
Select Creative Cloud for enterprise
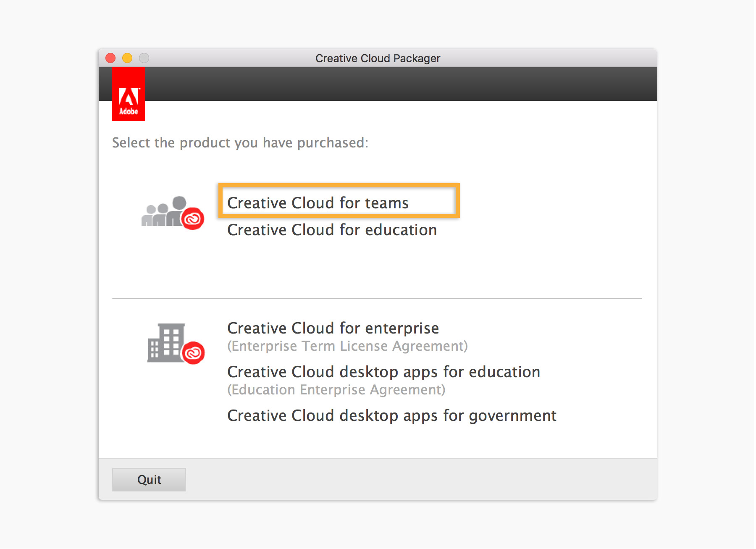[x=333, y=328]
